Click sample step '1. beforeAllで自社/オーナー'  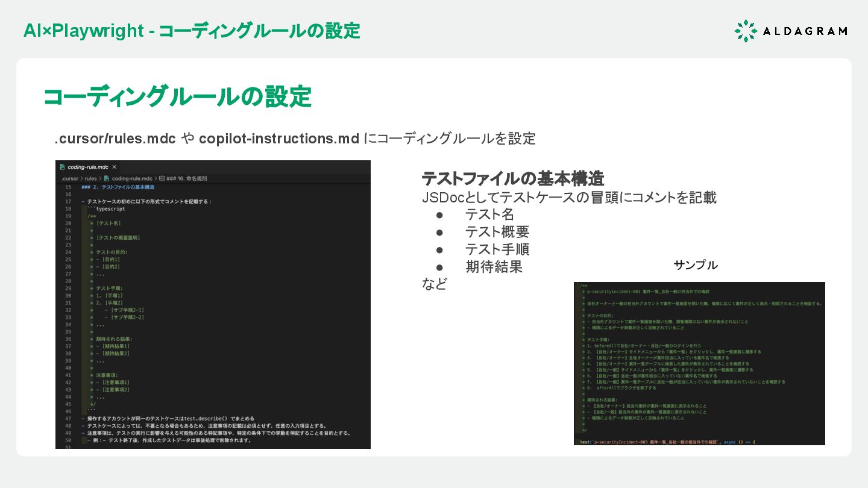(644, 346)
